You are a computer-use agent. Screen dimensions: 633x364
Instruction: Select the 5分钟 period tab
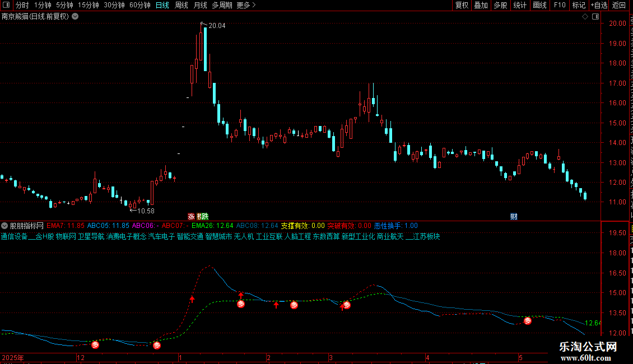pyautogui.click(x=64, y=5)
